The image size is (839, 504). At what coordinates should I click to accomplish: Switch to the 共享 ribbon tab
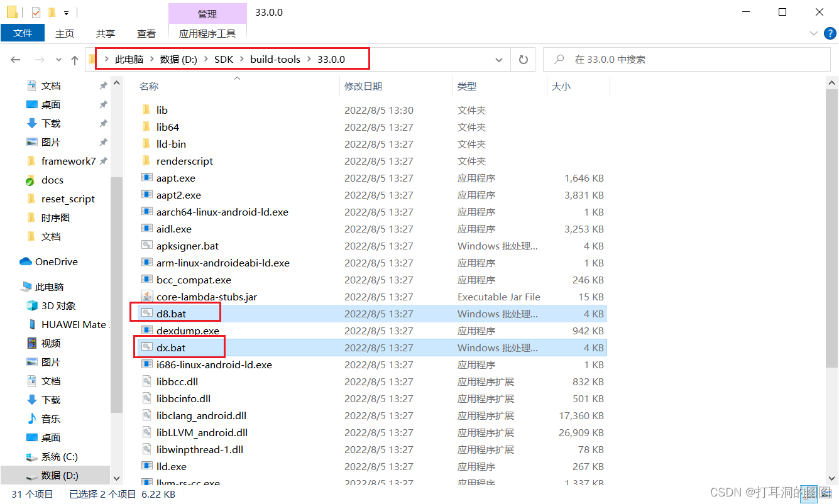pyautogui.click(x=106, y=33)
